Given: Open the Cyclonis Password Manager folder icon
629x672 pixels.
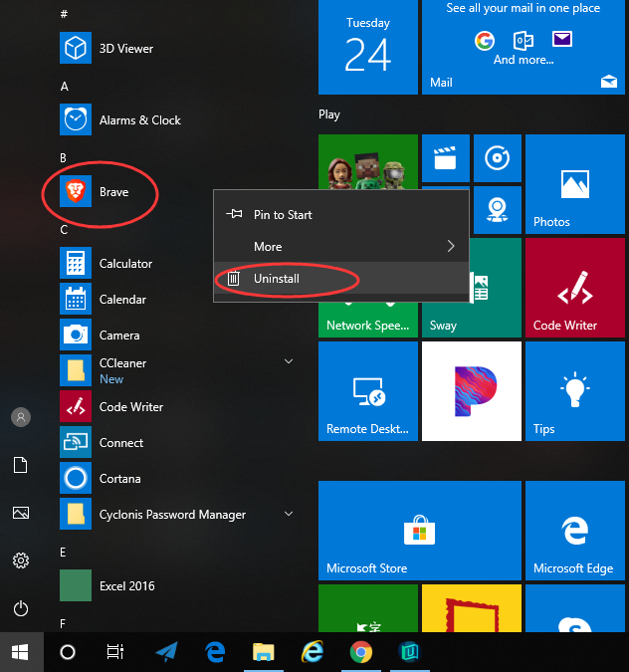Looking at the screenshot, I should [x=76, y=514].
